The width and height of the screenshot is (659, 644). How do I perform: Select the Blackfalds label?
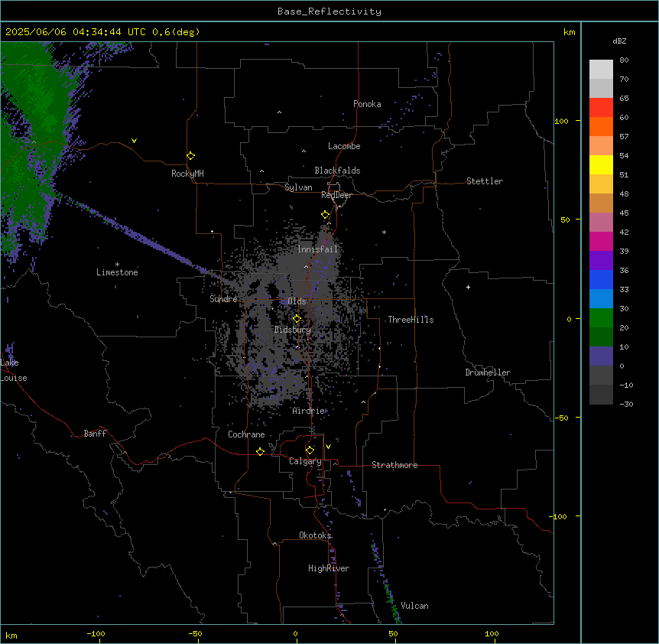click(337, 171)
